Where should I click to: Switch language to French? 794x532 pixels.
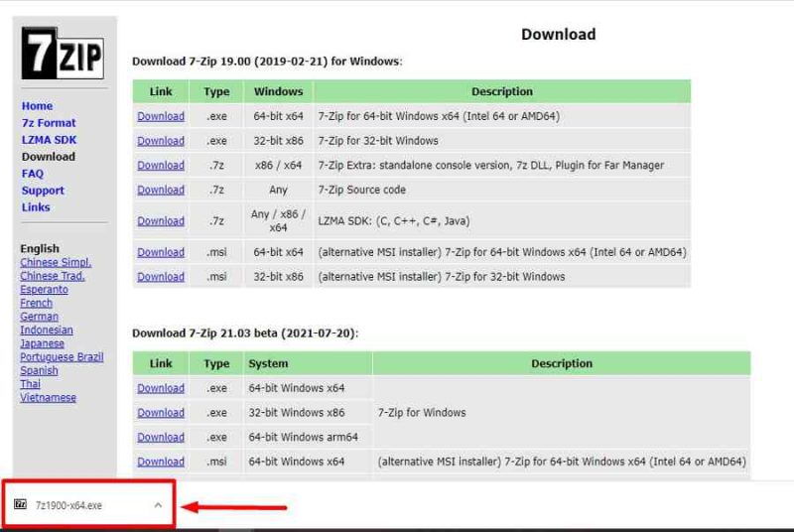point(36,303)
